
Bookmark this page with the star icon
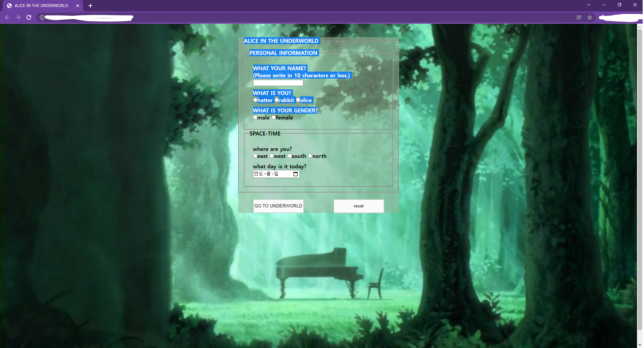(590, 17)
